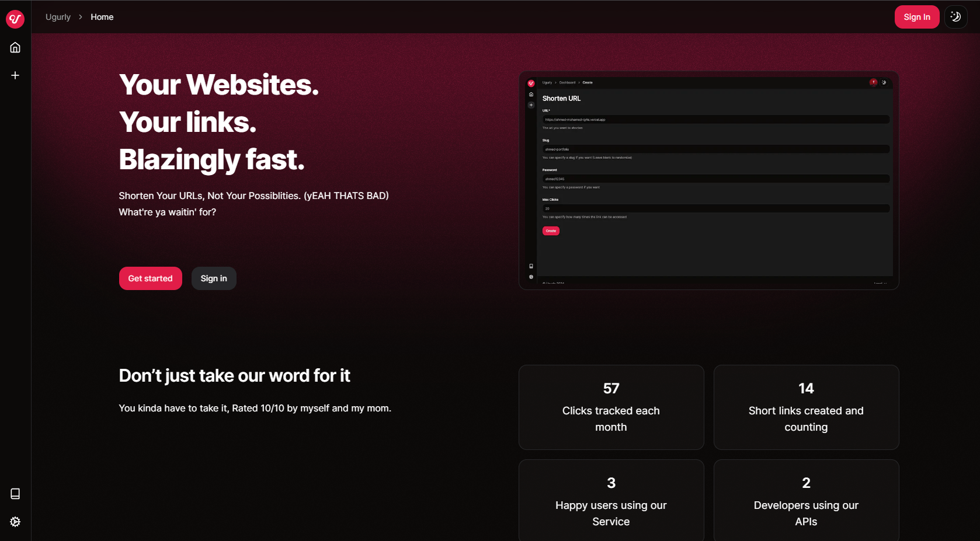Select the 14 Short links created card

[x=806, y=407]
